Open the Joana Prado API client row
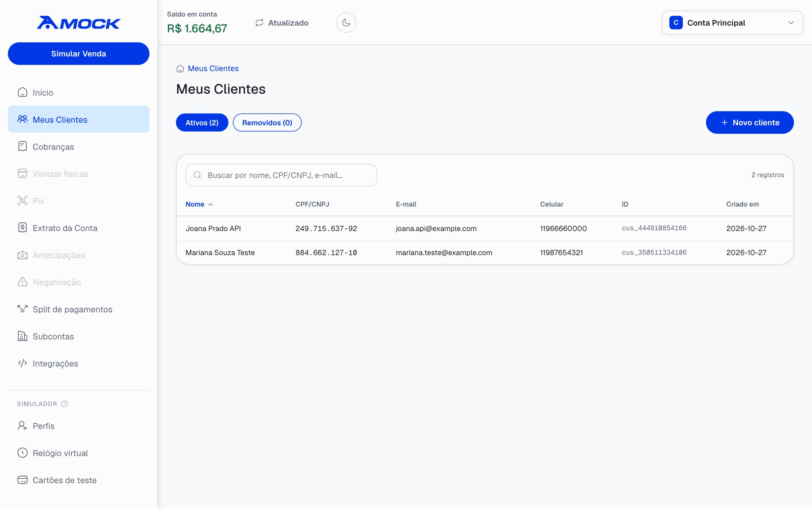812x508 pixels. coord(485,228)
